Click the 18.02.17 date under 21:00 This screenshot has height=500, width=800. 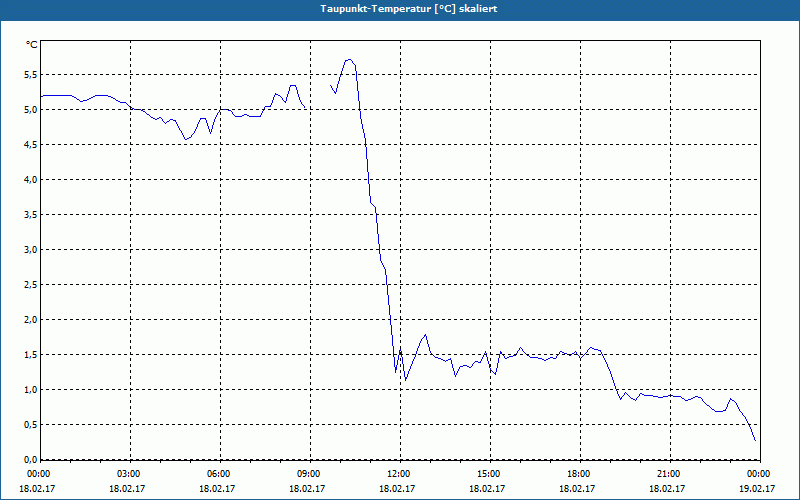[x=667, y=489]
